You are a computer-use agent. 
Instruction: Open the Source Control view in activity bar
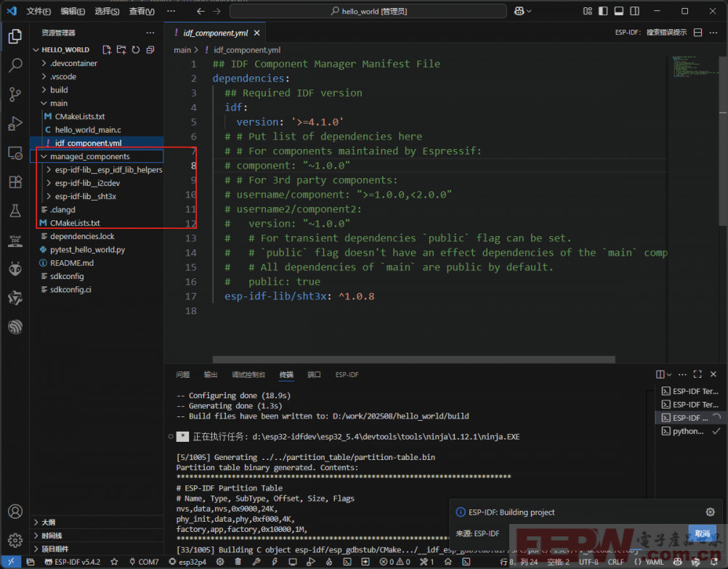15,94
